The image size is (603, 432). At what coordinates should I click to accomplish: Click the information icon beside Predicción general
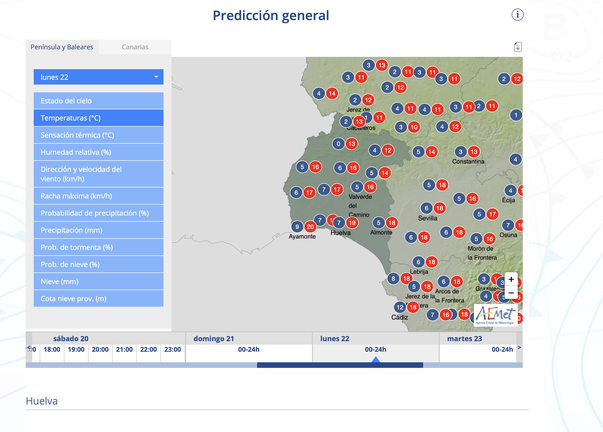point(517,15)
